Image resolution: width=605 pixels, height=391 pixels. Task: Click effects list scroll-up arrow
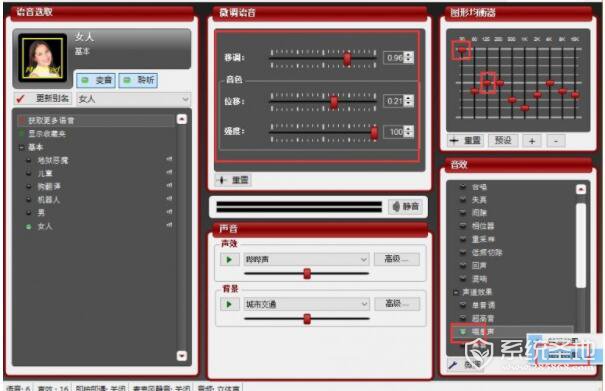click(x=581, y=189)
